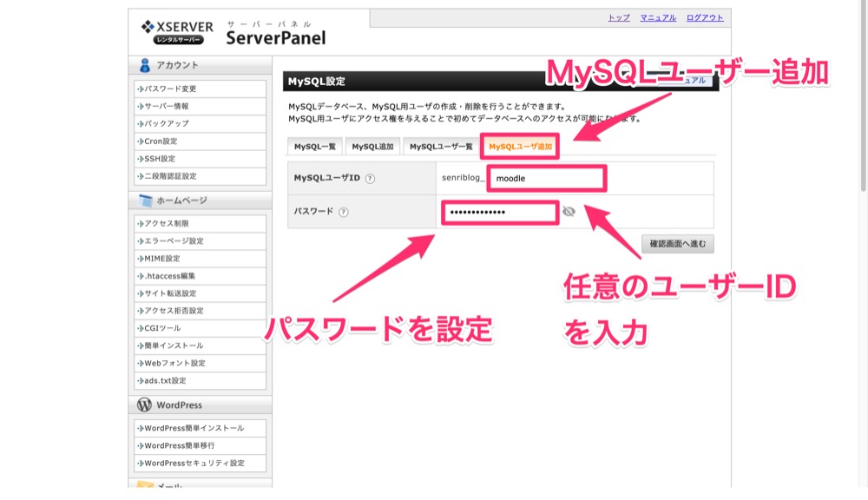Viewport: 868px width, 500px height.
Task: Click the XSERVER logo
Action: pos(177,32)
